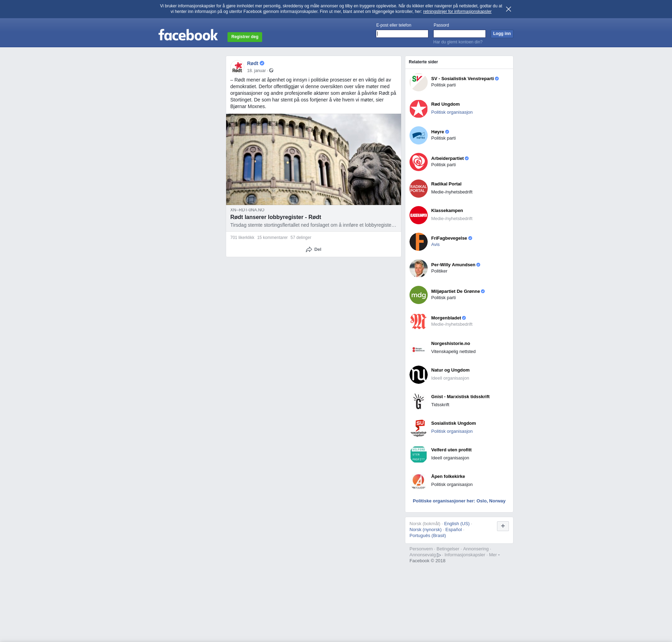
Task: Open the Natur og Ungdom name link
Action: click(x=450, y=370)
